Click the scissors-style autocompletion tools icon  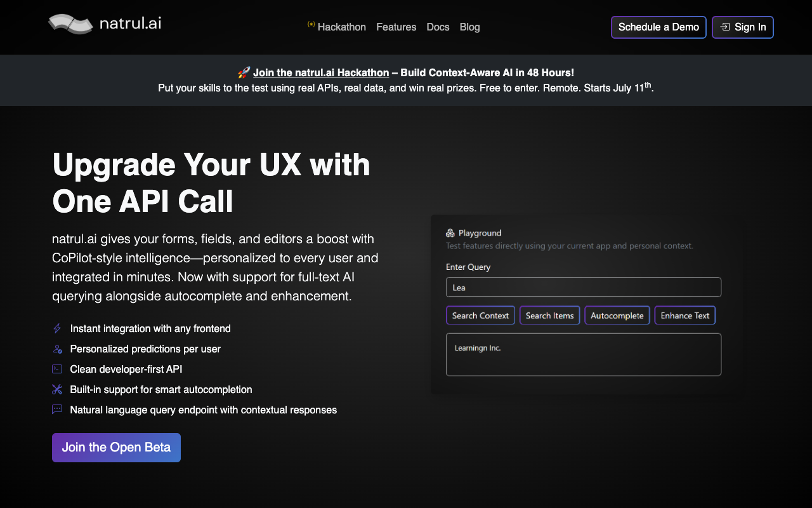[x=57, y=389]
